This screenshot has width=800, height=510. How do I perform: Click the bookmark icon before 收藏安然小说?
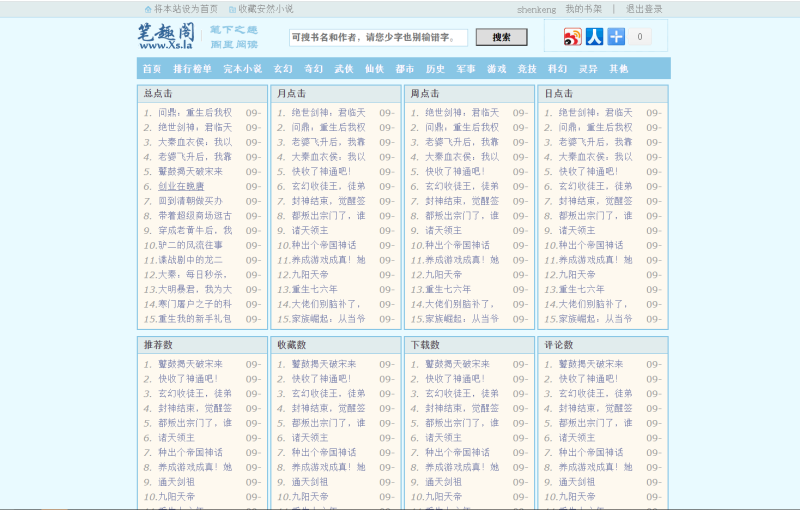[x=232, y=9]
